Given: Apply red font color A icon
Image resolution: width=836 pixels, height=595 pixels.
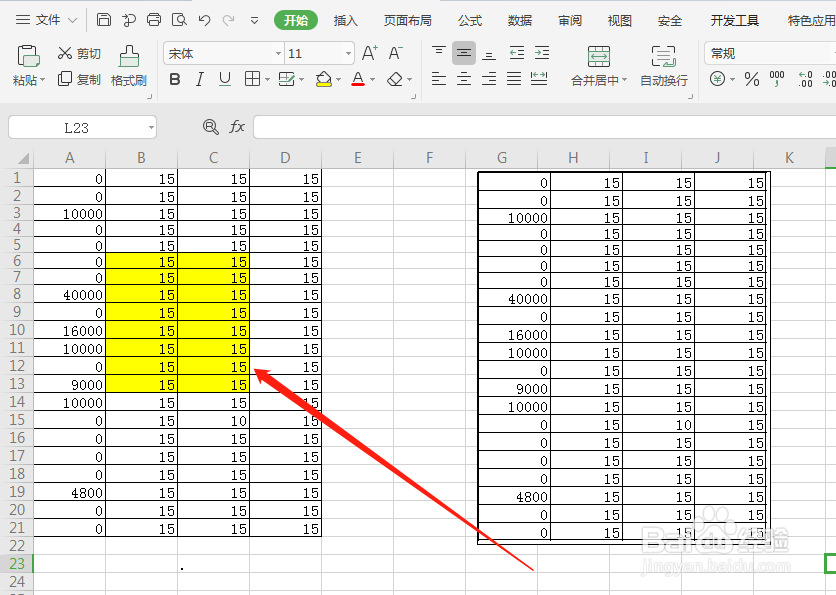Looking at the screenshot, I should tap(358, 79).
